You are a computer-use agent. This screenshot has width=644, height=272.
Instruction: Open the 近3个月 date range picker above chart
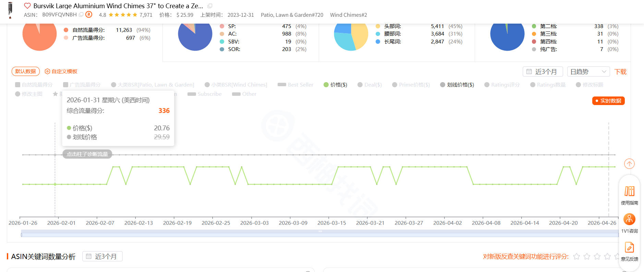(543, 72)
